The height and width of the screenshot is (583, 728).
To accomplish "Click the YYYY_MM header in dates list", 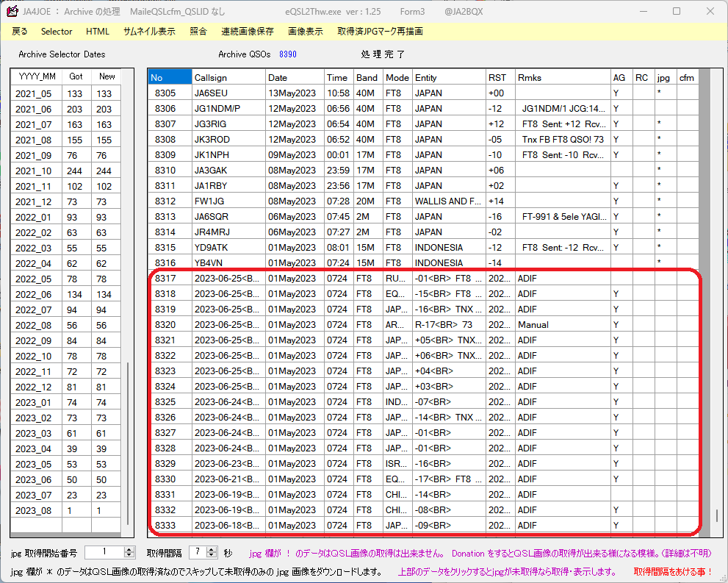I will coord(37,76).
